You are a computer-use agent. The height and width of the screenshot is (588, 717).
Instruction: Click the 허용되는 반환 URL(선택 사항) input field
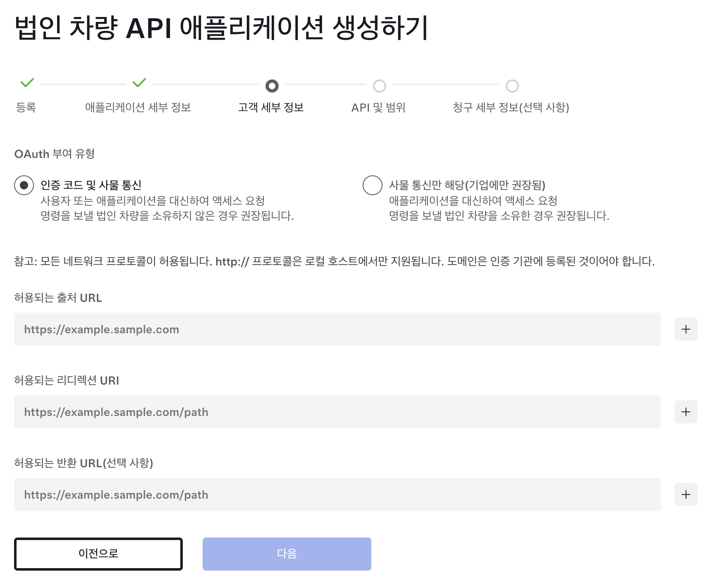click(337, 495)
